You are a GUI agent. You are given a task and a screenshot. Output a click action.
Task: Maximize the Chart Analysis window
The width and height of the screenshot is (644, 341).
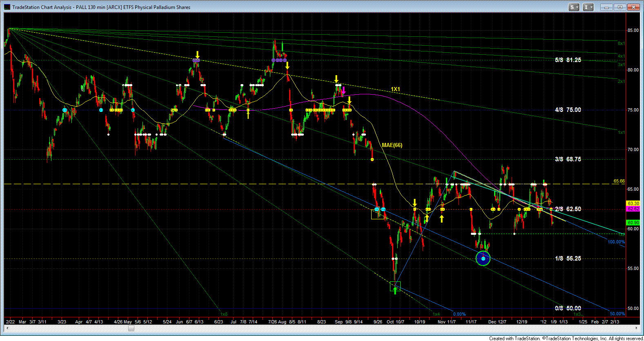click(x=620, y=7)
